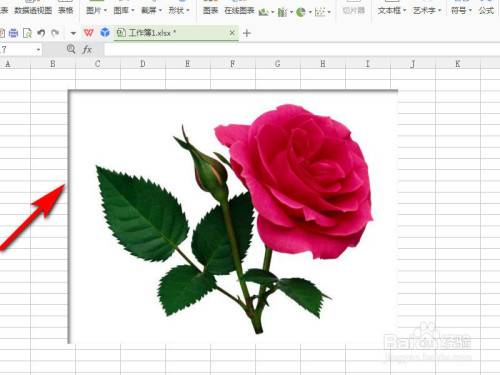
Task: Open the red WPS home icon
Action: tap(89, 33)
